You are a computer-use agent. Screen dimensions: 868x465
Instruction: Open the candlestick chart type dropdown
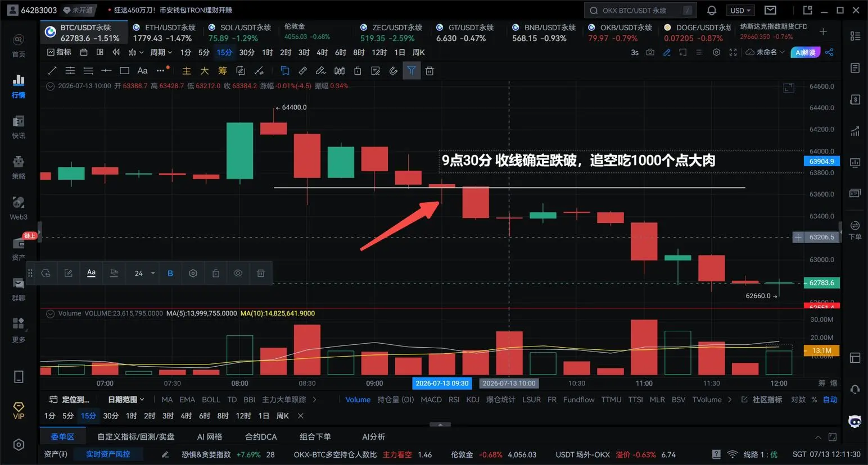click(x=136, y=52)
